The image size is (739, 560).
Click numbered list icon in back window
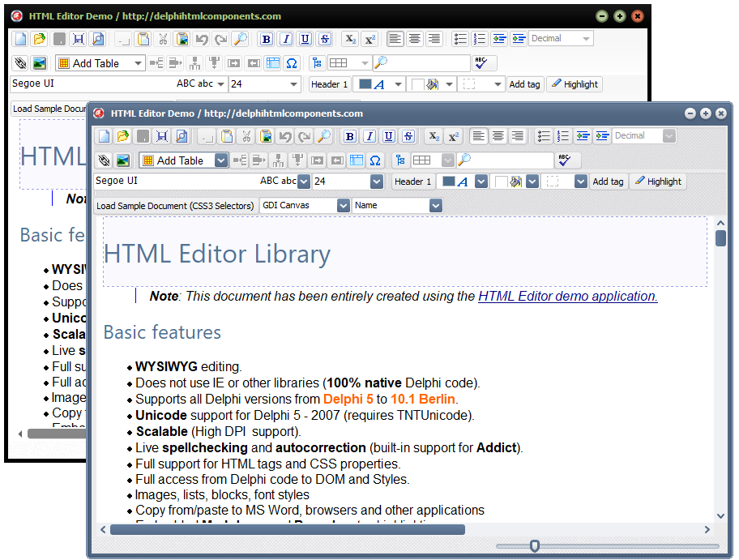coord(480,39)
